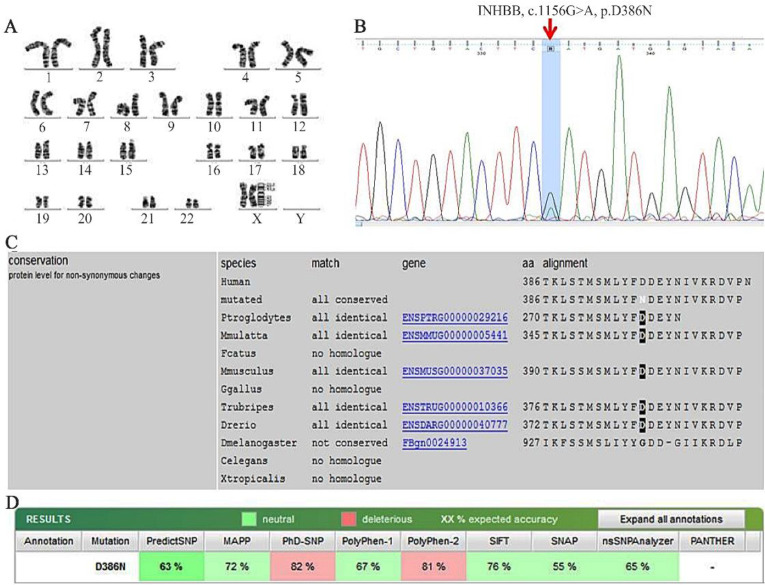This screenshot has height=585, width=765.
Task: Select the Annotation column header
Action: coord(49,541)
